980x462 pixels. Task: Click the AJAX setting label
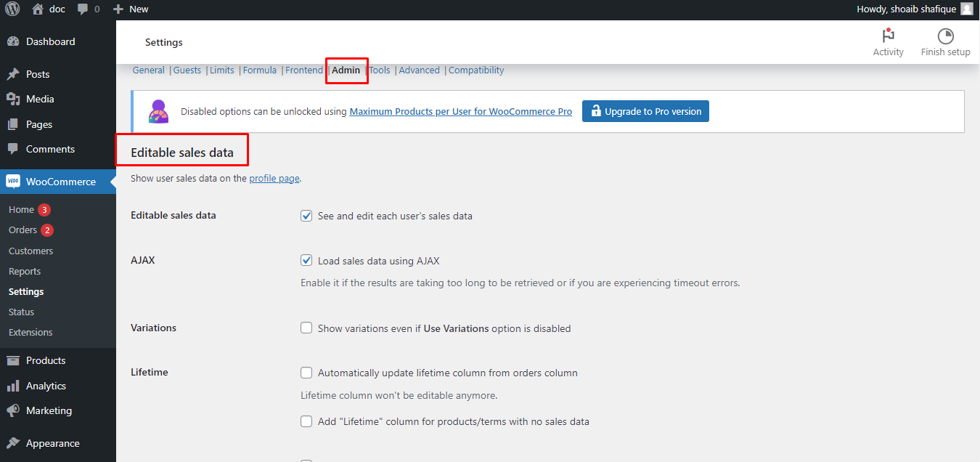click(x=143, y=260)
